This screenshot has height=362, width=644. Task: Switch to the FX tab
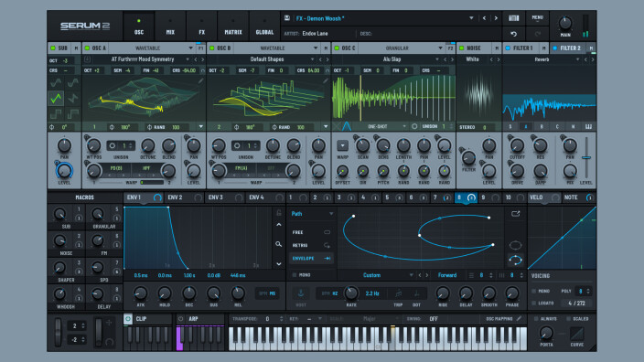pyautogui.click(x=201, y=27)
